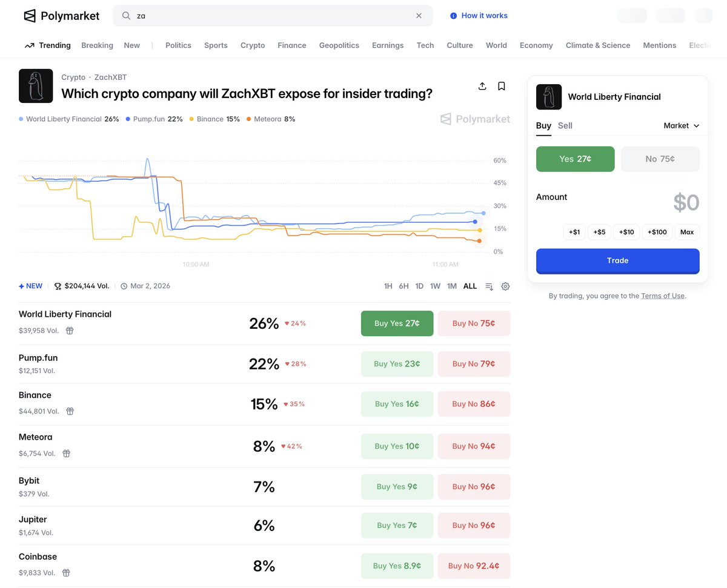Go to the Sports category
This screenshot has width=727, height=588.
(216, 45)
